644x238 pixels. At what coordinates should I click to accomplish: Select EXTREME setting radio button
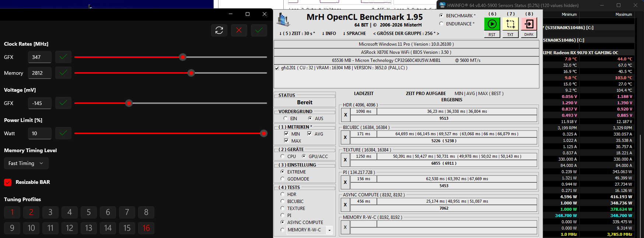click(x=283, y=172)
